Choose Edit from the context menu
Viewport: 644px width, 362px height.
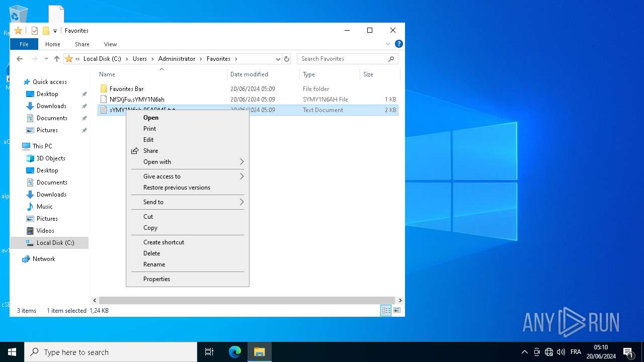click(x=187, y=140)
